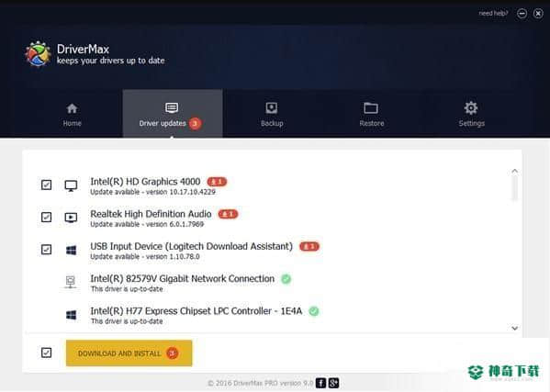550x392 pixels.
Task: Uncheck USB Input Device checkbox
Action: pos(46,250)
